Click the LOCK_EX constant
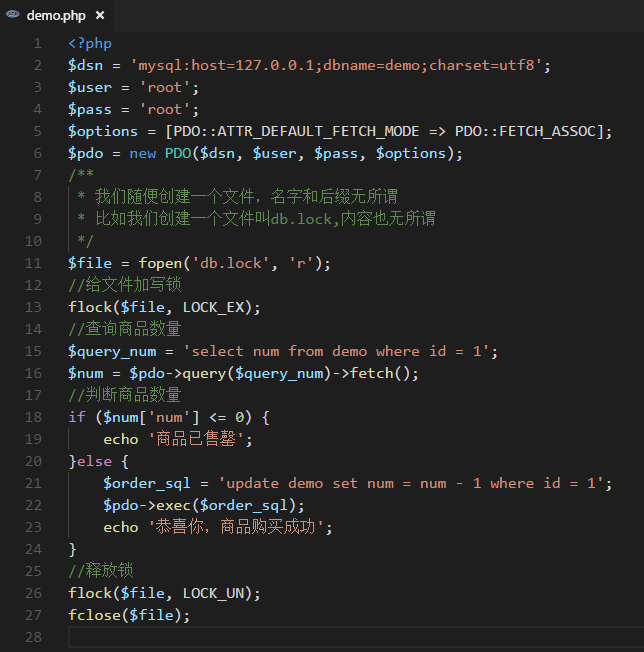 [213, 307]
